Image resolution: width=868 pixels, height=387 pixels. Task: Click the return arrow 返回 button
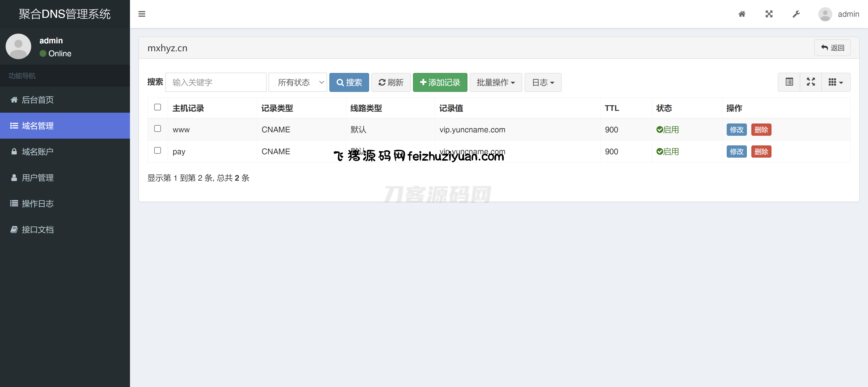[832, 48]
